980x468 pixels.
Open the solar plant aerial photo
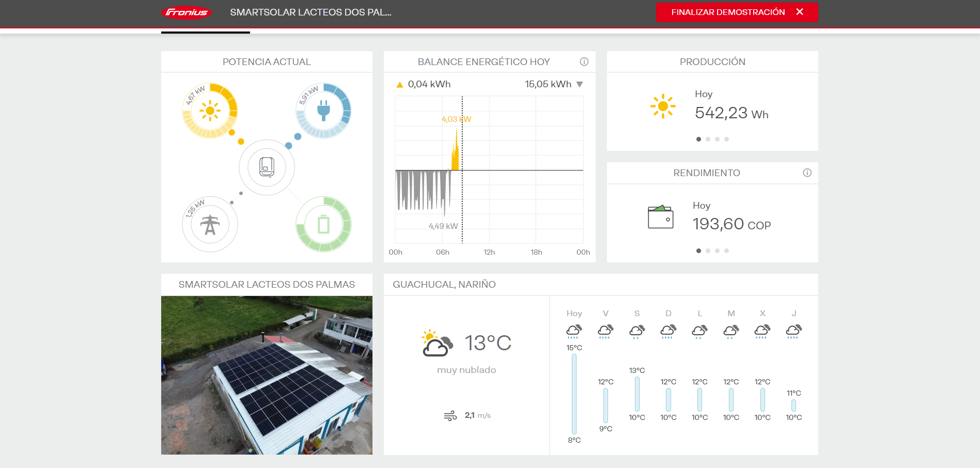pos(267,375)
